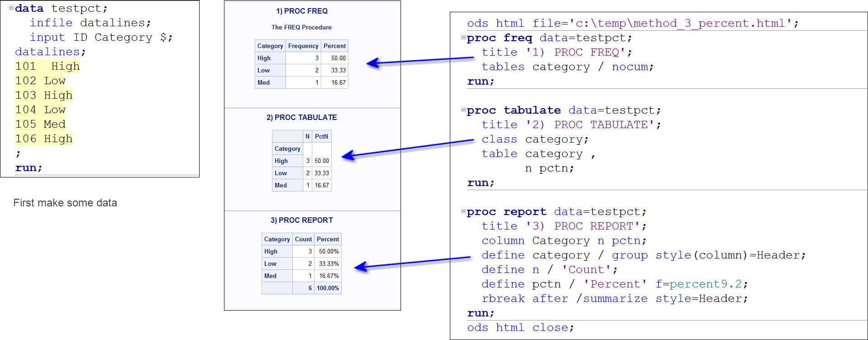
Task: Click the 'ods html close;' code line
Action: (520, 327)
